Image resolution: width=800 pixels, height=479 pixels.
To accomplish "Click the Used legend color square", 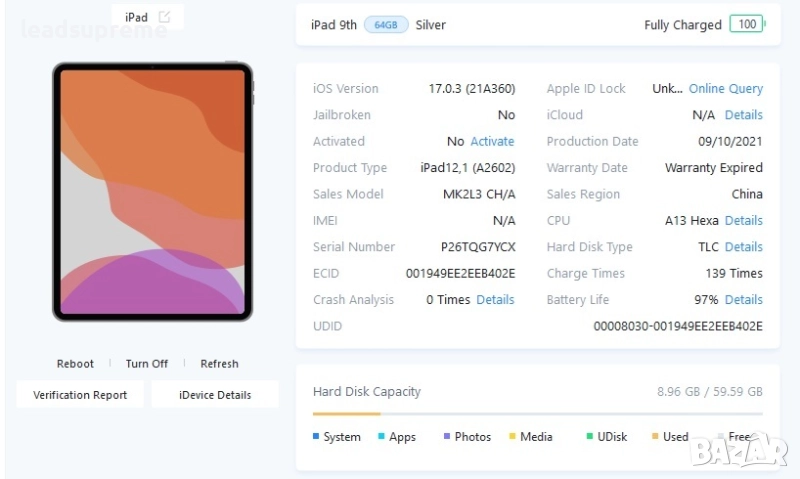I will pyautogui.click(x=655, y=436).
